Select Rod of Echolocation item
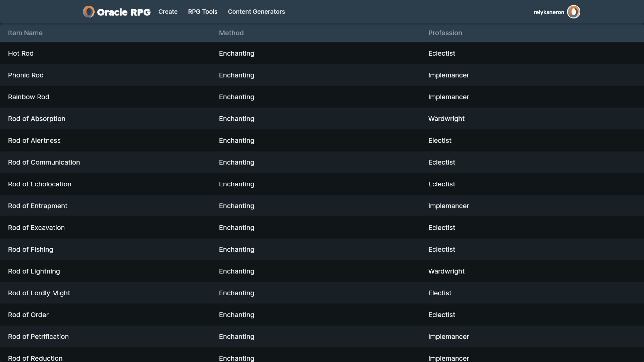Screen dimensions: 644x362 pyautogui.click(x=40, y=184)
